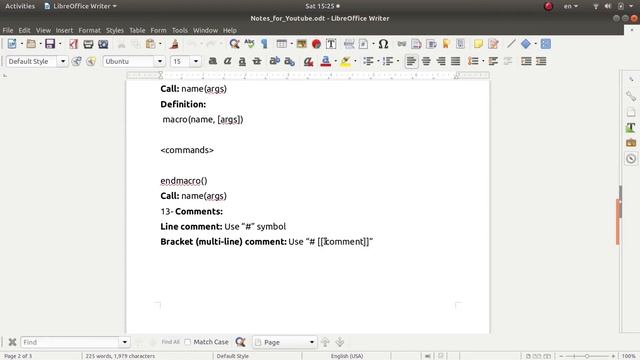This screenshot has height=360, width=640.
Task: Click the Paste clipboard icon
Action: point(151,44)
